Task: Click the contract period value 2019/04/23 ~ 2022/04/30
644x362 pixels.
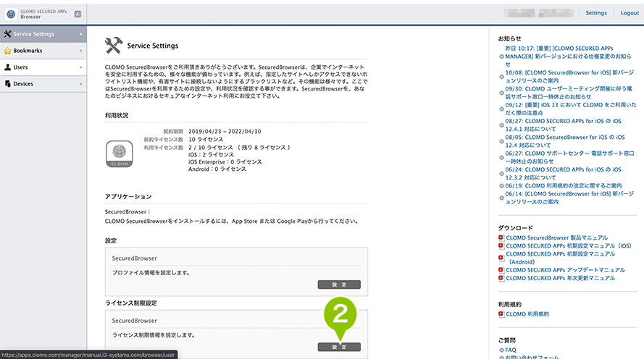Action: [x=225, y=132]
